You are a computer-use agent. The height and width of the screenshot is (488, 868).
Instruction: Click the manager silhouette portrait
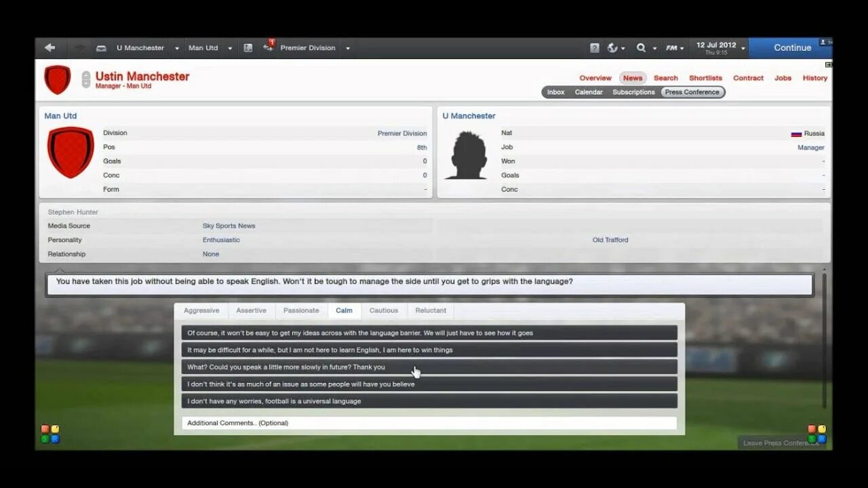tap(466, 155)
